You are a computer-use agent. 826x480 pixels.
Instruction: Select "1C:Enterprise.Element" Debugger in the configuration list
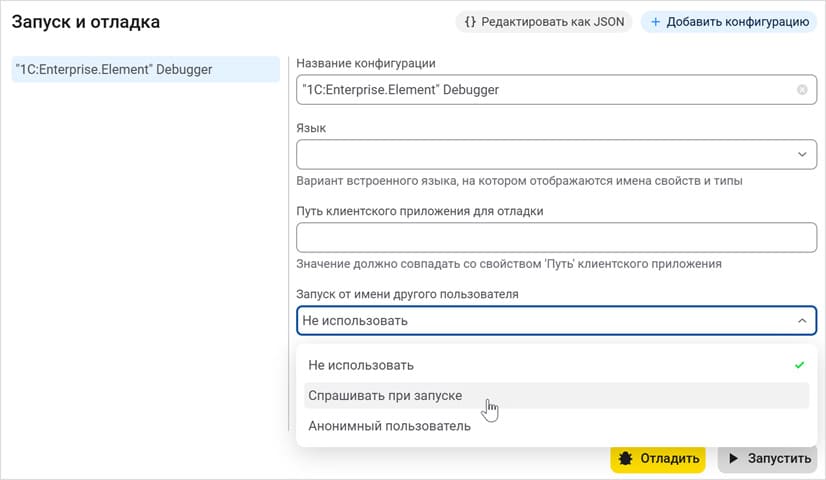pos(145,69)
